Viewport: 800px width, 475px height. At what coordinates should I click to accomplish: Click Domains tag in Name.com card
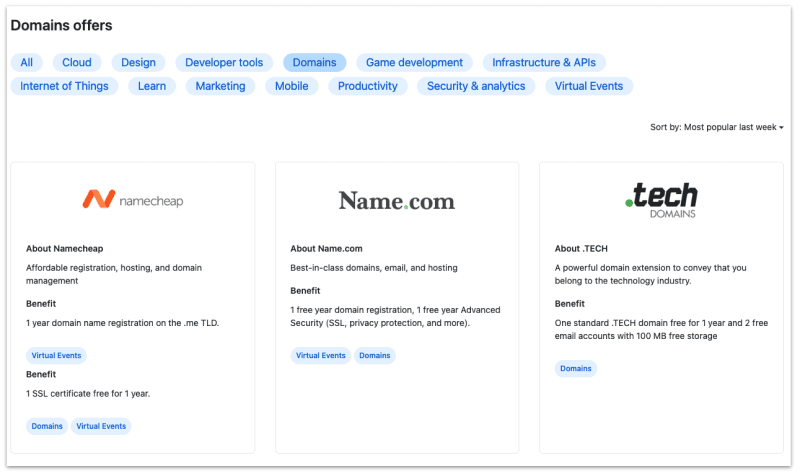[374, 356]
